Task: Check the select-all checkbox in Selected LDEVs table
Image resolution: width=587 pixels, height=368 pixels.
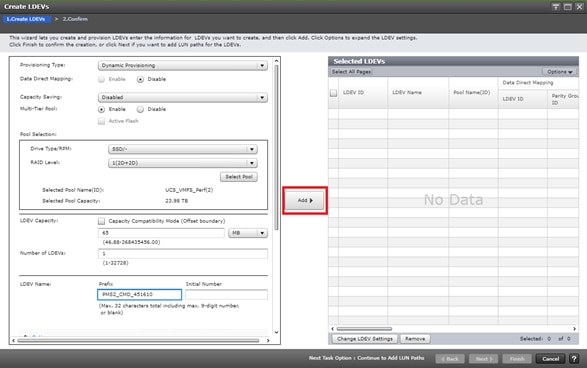Action: tap(334, 93)
